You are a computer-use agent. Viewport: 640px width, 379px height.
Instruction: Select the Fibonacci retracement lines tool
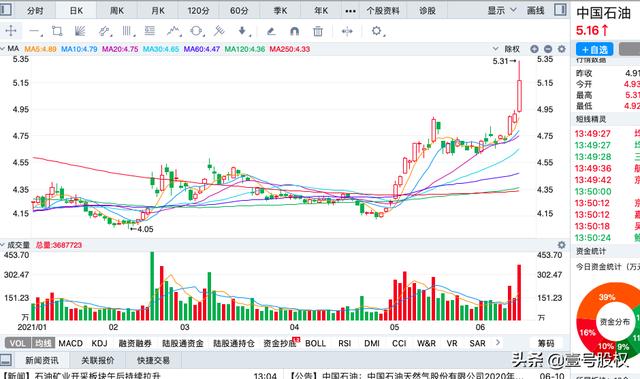pos(150,31)
